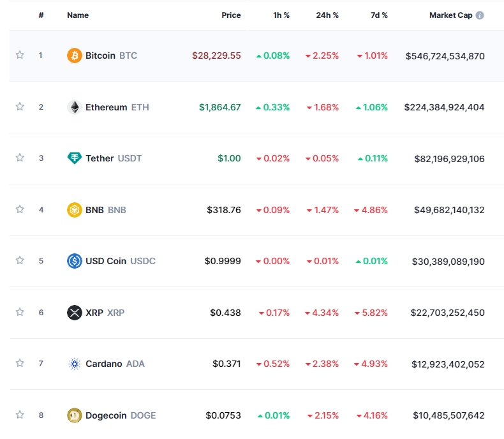Image resolution: width=504 pixels, height=439 pixels.
Task: Sort the table by Price column
Action: point(231,15)
